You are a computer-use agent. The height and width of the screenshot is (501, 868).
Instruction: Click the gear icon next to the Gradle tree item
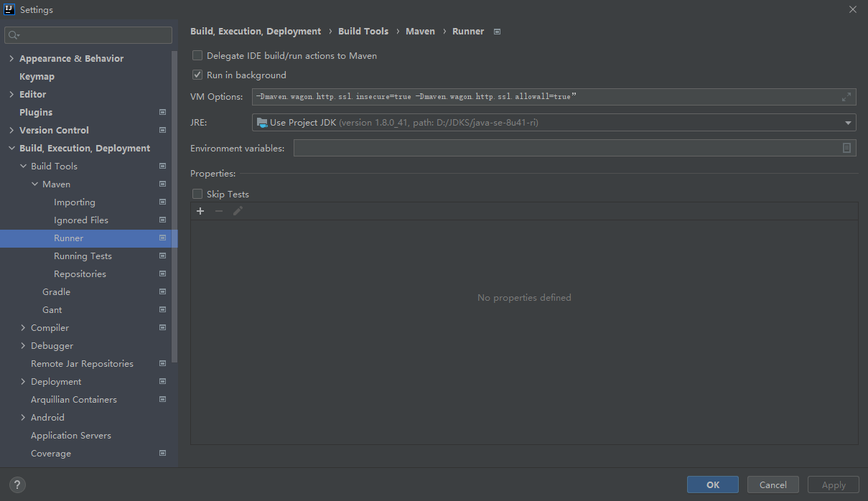162,291
